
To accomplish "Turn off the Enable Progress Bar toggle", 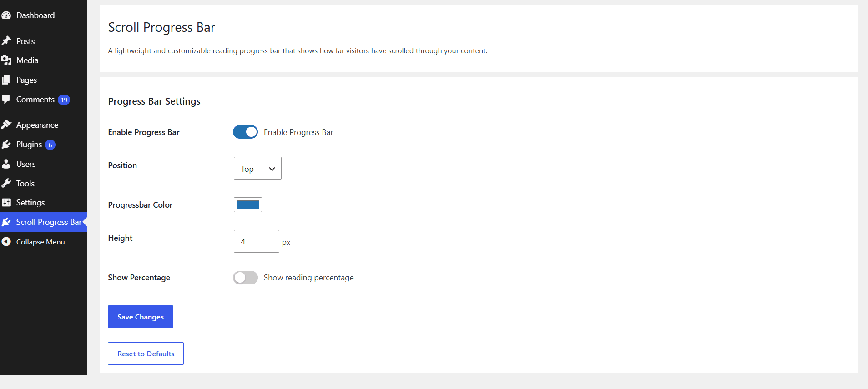I will click(245, 132).
